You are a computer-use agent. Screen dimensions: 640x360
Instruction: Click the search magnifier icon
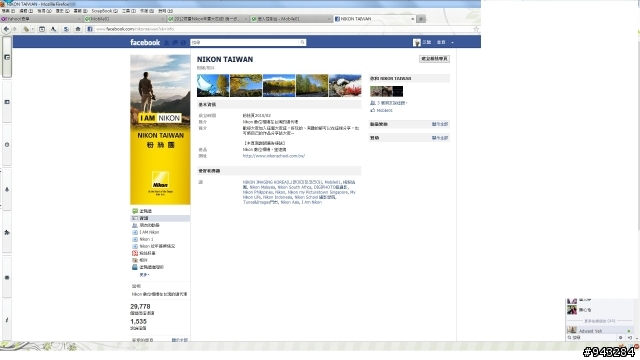[x=302, y=42]
